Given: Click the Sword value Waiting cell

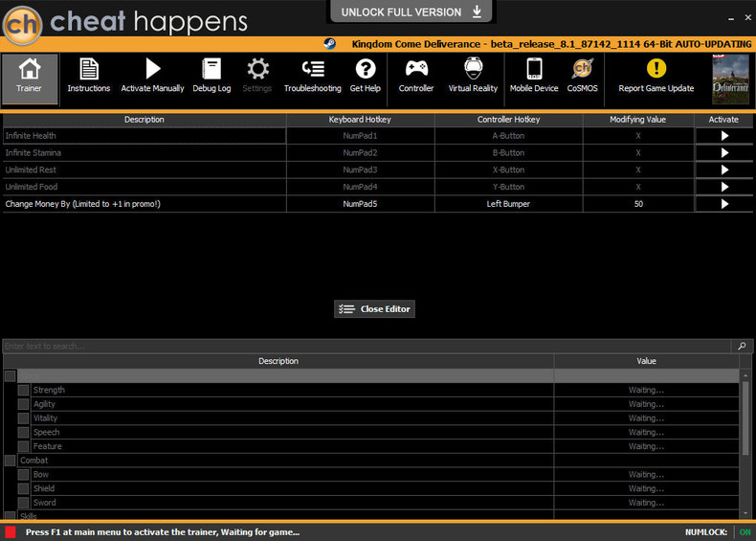Looking at the screenshot, I should (646, 503).
